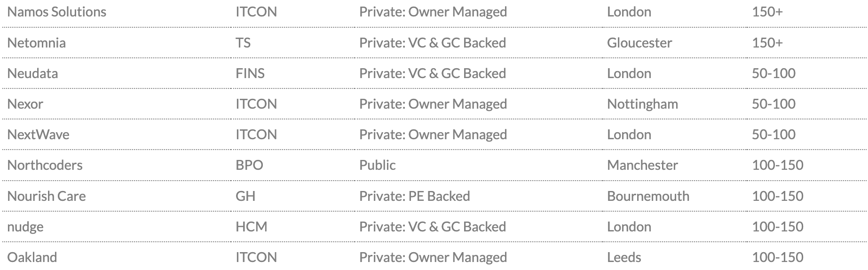Click the HCM sector code for nudge

[251, 227]
